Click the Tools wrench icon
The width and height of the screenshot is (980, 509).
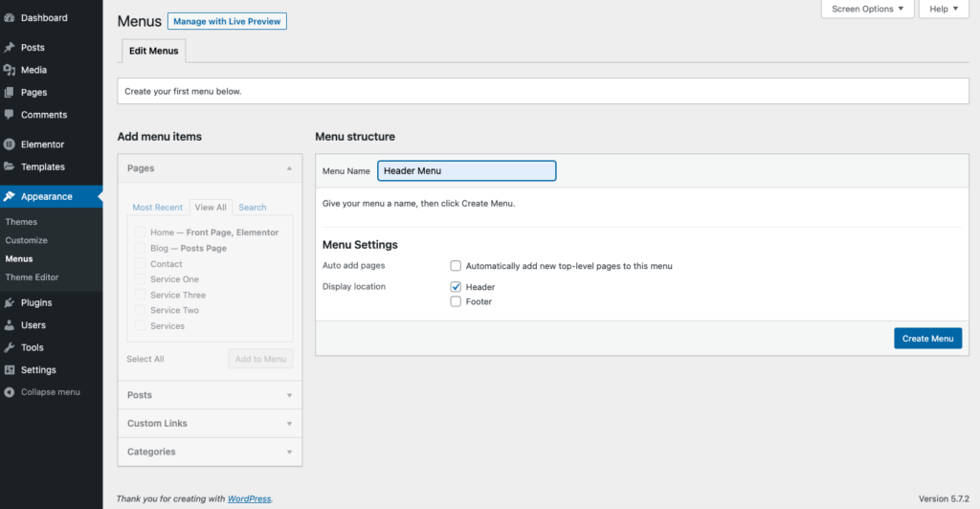pyautogui.click(x=10, y=348)
